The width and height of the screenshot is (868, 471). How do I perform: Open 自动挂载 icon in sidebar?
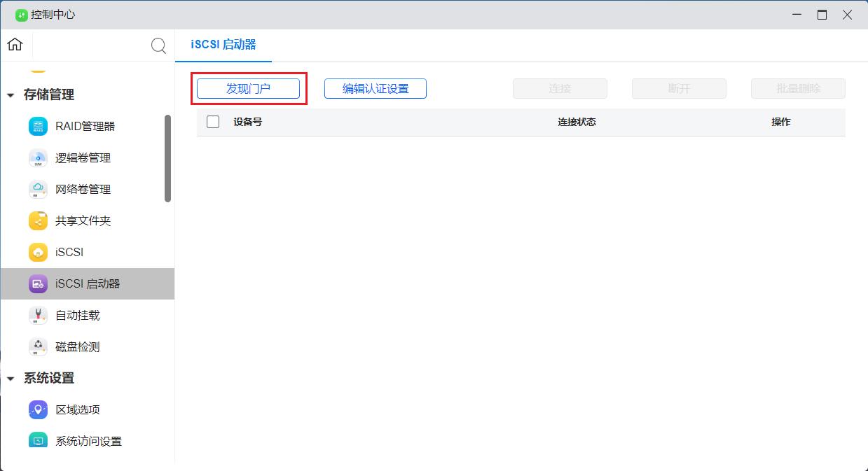(38, 316)
